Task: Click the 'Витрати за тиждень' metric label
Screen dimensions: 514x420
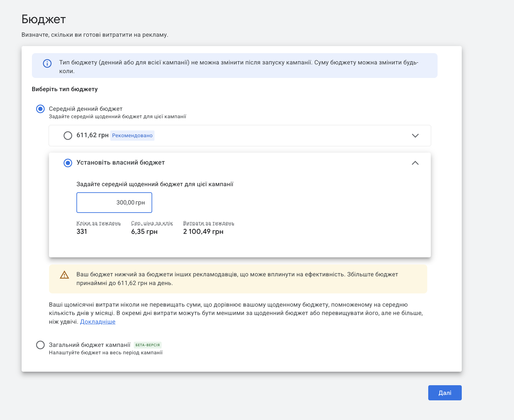Action: coord(209,223)
